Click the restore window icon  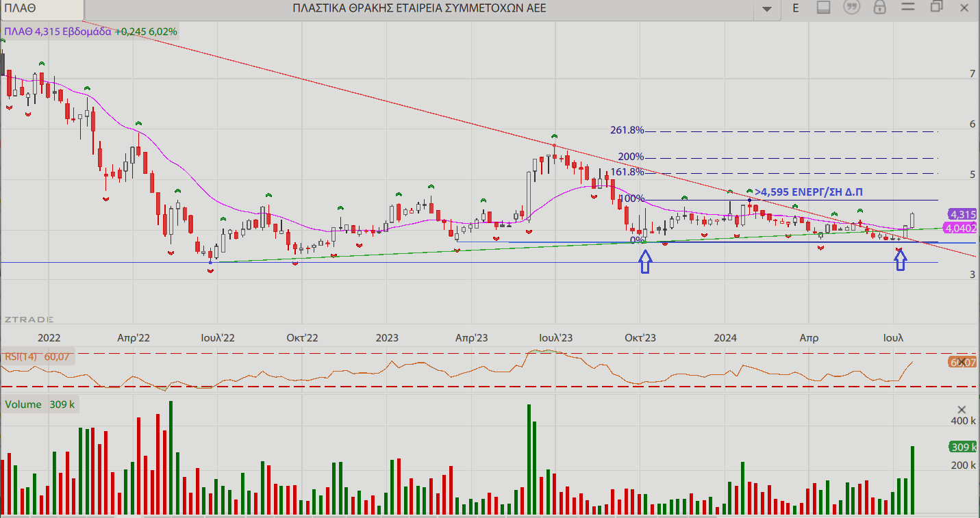pyautogui.click(x=937, y=7)
